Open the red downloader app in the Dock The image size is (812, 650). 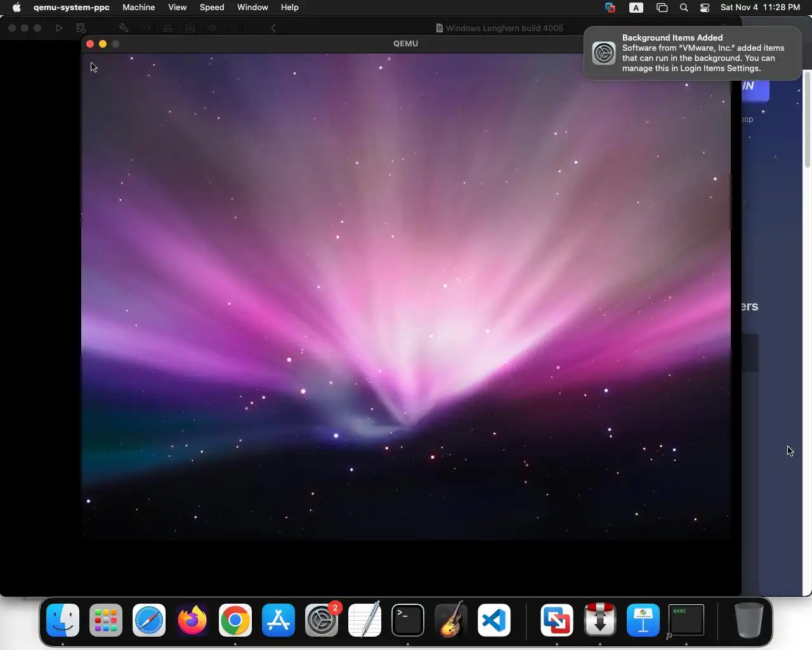pos(600,620)
